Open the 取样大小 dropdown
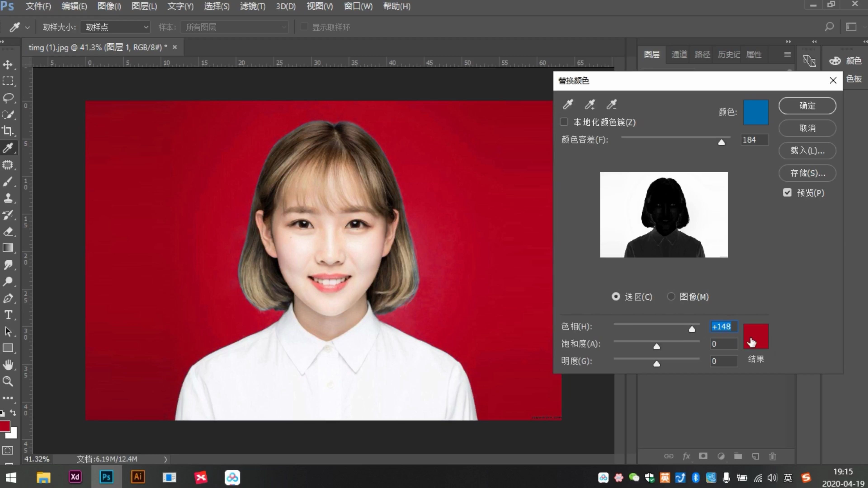 pos(115,27)
